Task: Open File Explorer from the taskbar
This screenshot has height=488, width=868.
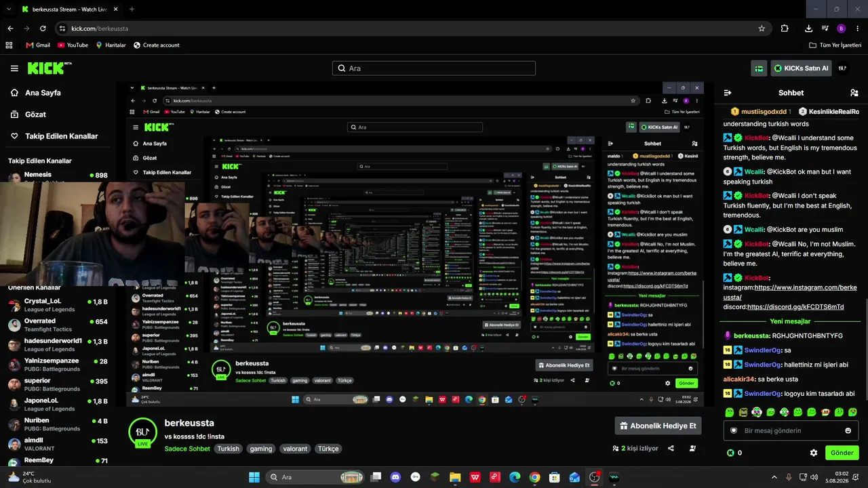Action: [x=455, y=477]
